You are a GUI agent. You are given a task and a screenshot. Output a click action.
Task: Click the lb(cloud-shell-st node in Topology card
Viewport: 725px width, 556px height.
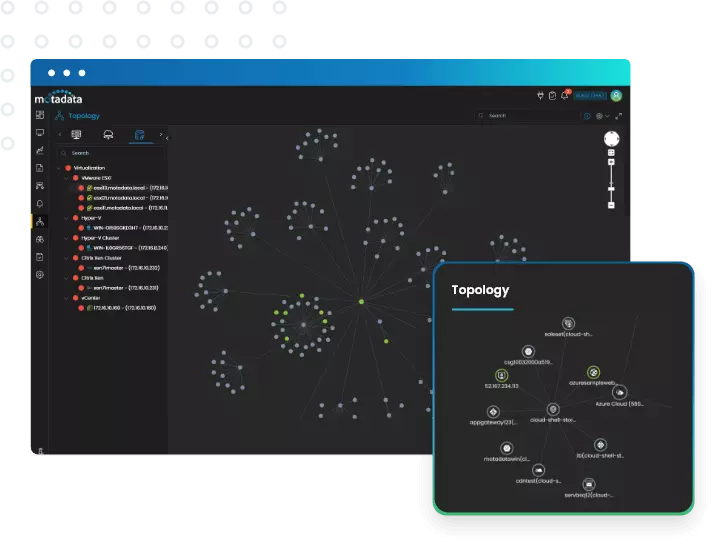click(600, 445)
